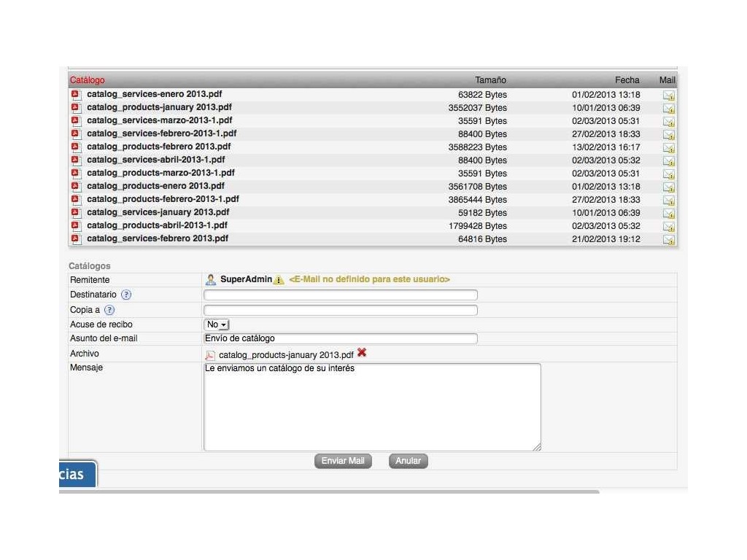This screenshot has height=560, width=747.
Task: Open attached catalog_products-january 2013.pdf in Archivo
Action: 286,355
